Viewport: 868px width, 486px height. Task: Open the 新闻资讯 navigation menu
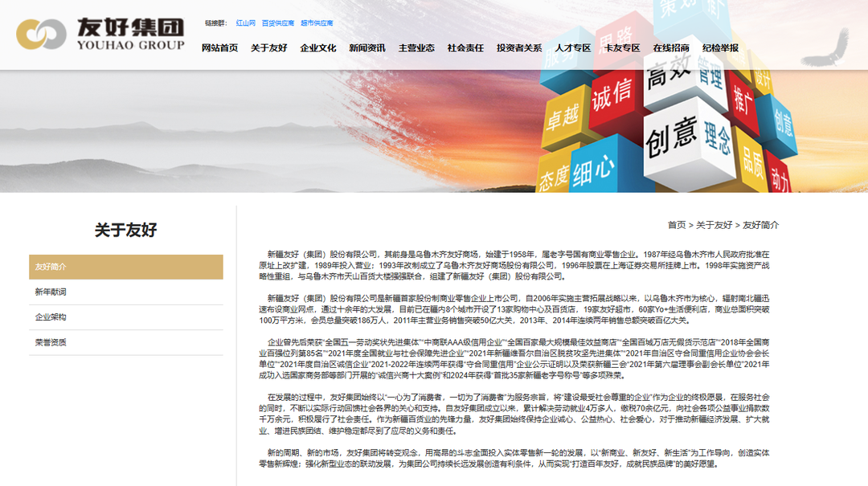click(367, 48)
